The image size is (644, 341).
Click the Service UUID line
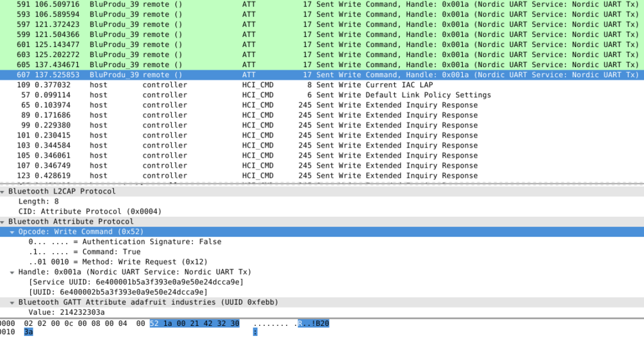(x=135, y=282)
